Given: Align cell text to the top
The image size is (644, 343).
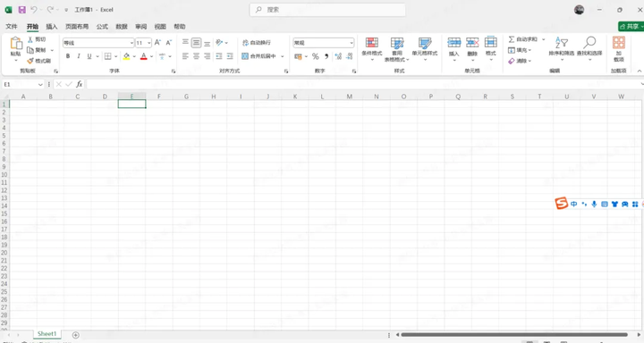Looking at the screenshot, I should (x=185, y=43).
